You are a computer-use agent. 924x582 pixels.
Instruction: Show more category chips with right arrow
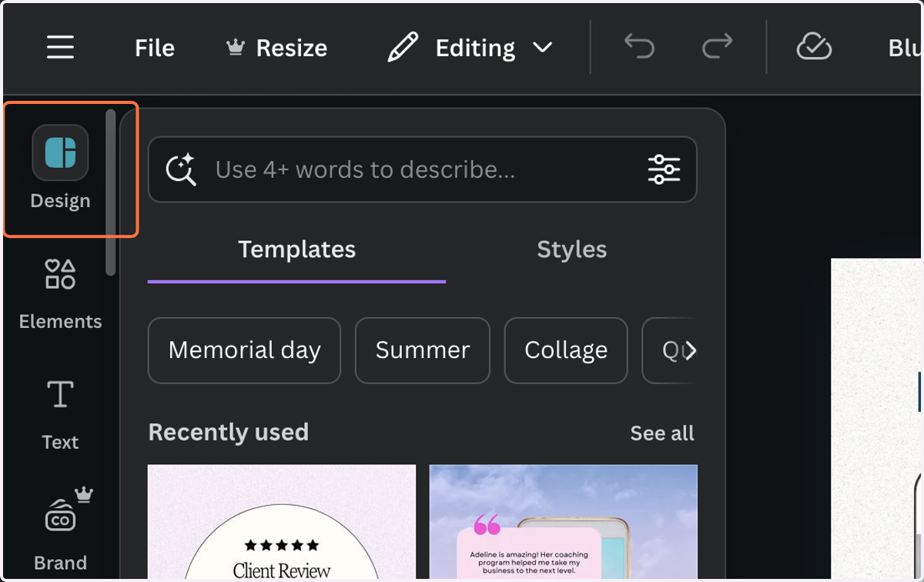[x=691, y=351]
